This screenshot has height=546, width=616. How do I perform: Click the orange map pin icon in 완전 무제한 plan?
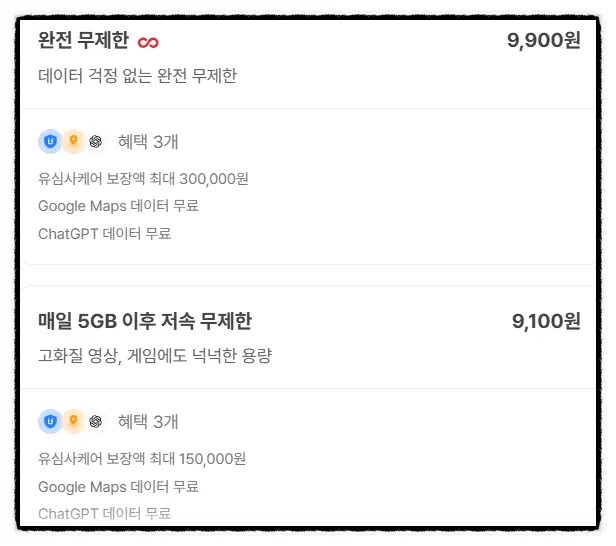point(73,141)
